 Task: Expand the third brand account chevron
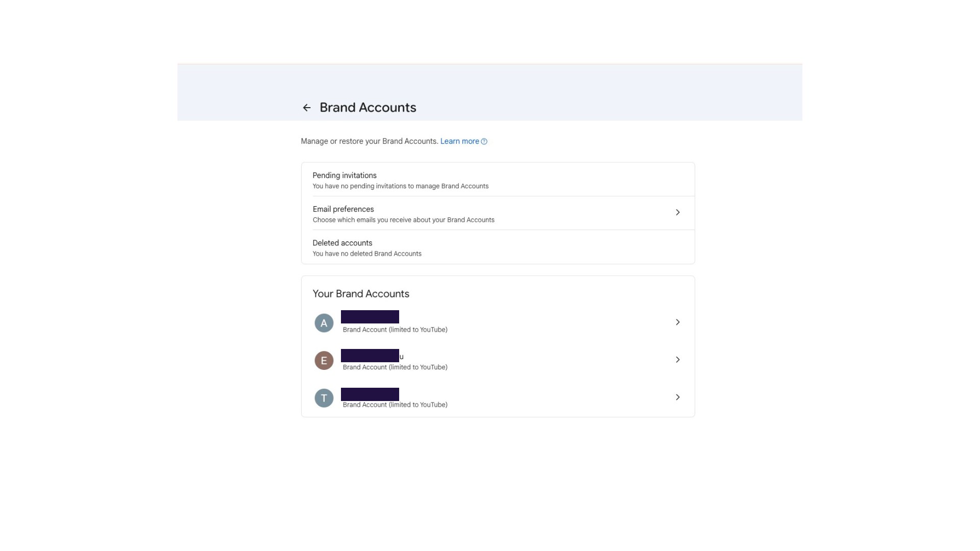click(x=678, y=397)
